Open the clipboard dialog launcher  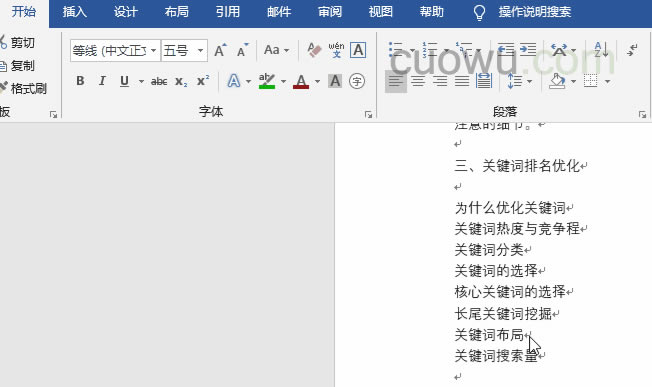pos(53,114)
